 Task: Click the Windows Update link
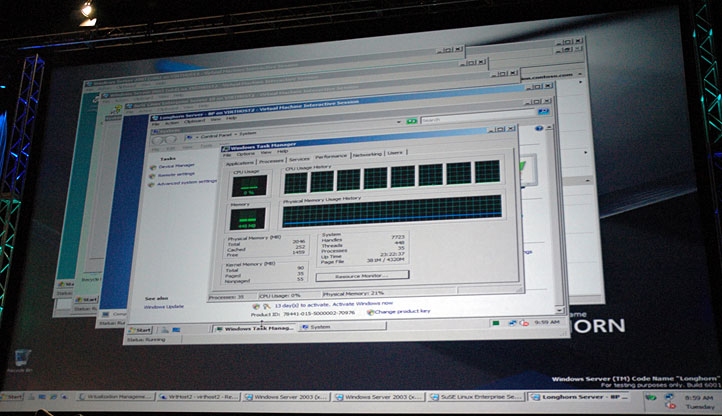pyautogui.click(x=164, y=307)
